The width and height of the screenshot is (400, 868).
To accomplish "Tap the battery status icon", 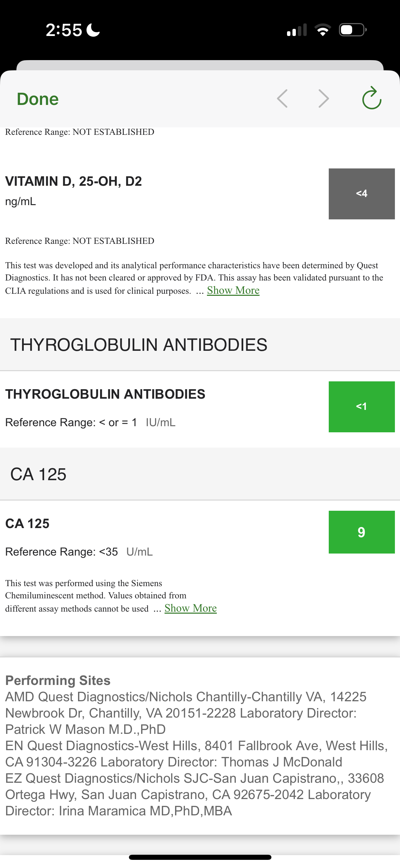I will (x=353, y=30).
